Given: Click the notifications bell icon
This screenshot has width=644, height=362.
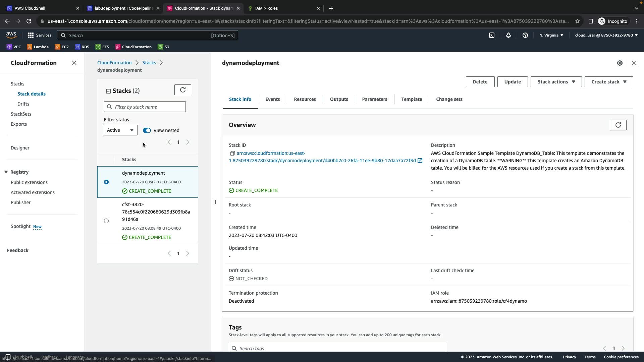Looking at the screenshot, I should (508, 35).
